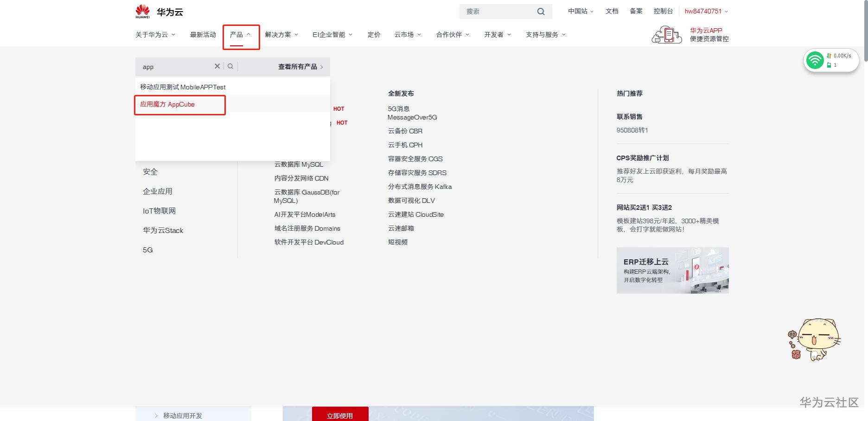This screenshot has height=421, width=868.
Task: Open 云数据库 GaussDB(for MySQL) product
Action: (306, 196)
